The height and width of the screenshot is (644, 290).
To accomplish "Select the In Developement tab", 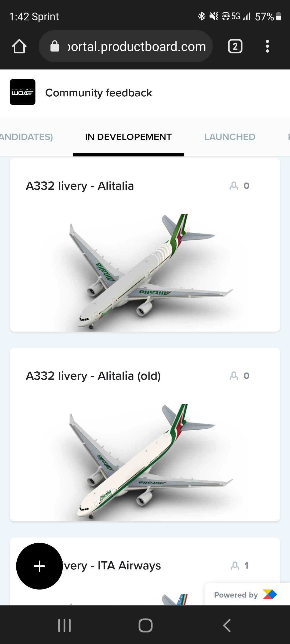I will click(x=128, y=137).
